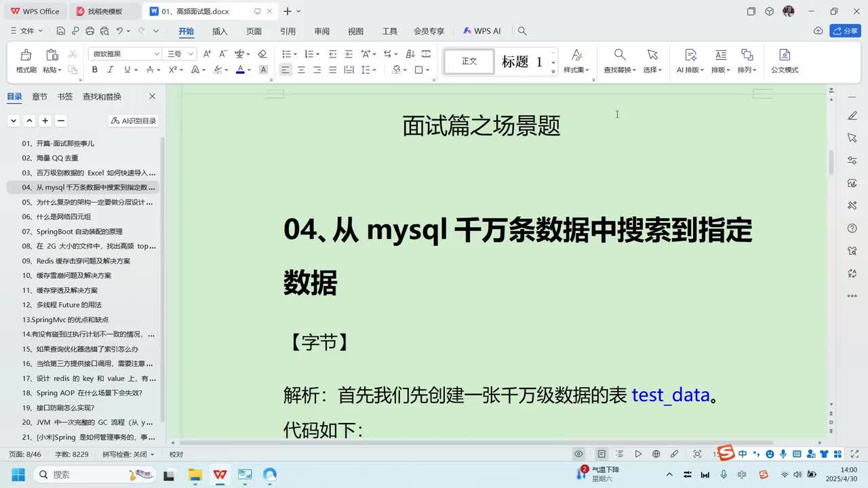This screenshot has height=488, width=868.
Task: Expand bullet list dropdown arrow
Action: pos(296,54)
